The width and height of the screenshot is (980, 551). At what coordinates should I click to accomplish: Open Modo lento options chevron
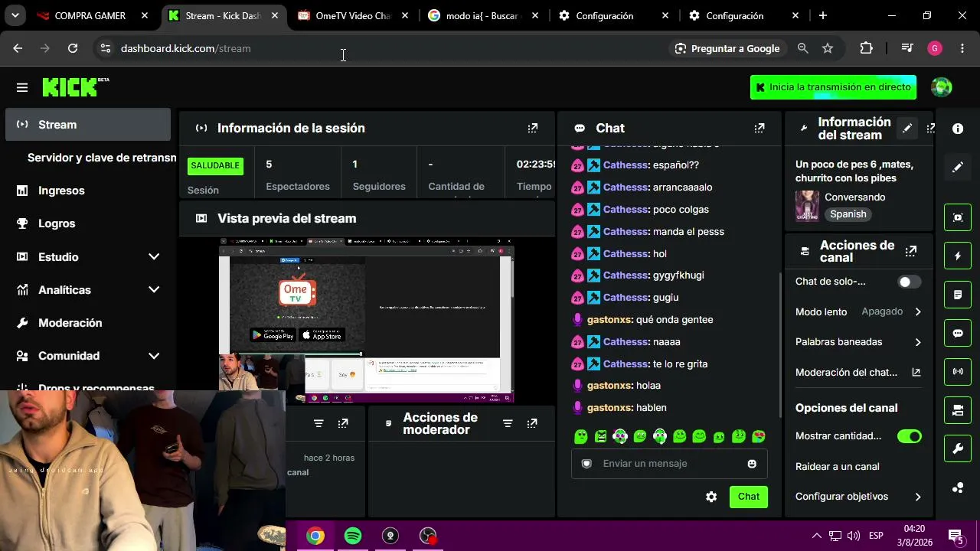coord(918,312)
